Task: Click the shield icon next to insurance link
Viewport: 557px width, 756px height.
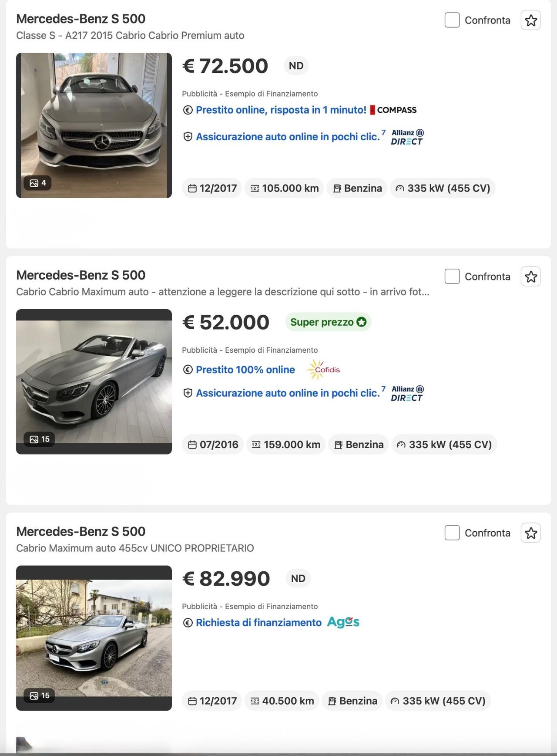Action: (187, 136)
